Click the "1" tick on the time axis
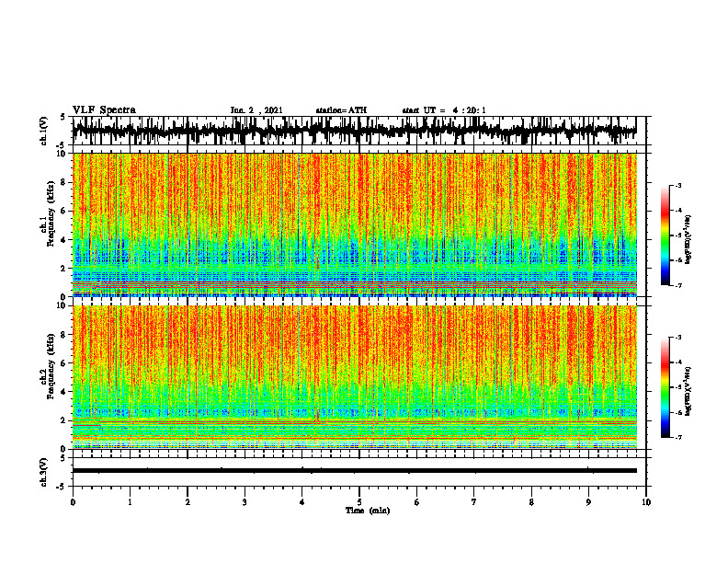728x563 pixels. [x=130, y=502]
